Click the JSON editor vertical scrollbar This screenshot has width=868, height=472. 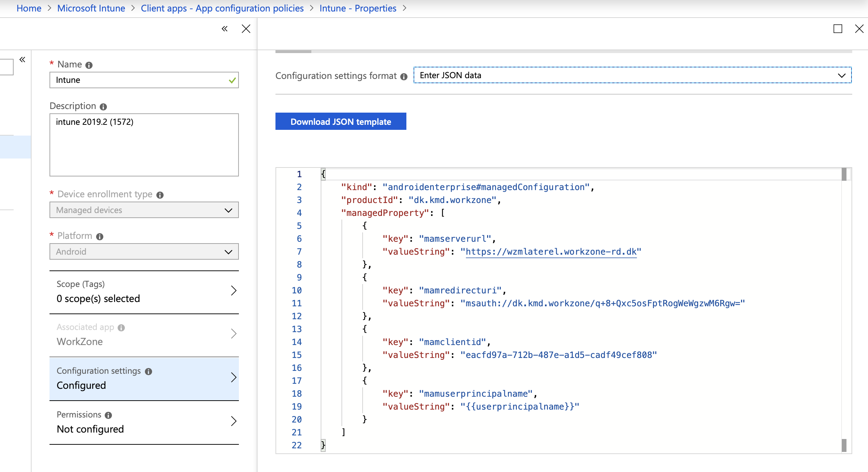tap(844, 310)
